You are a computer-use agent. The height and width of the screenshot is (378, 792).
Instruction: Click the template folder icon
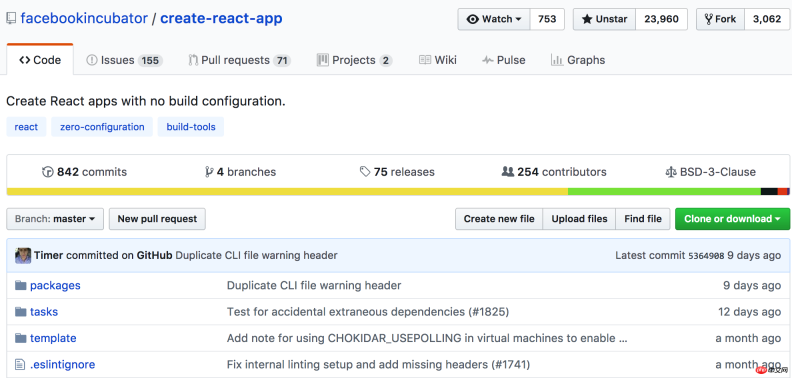coord(20,338)
